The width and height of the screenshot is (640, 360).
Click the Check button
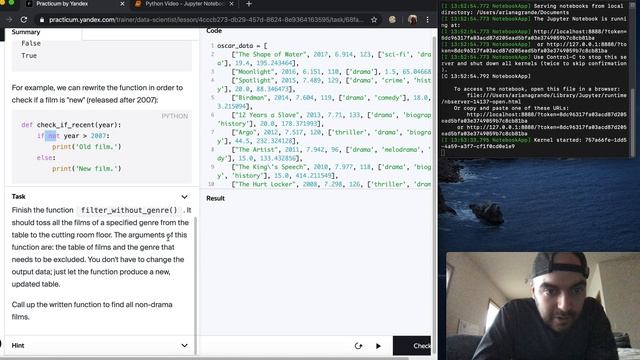coord(412,346)
